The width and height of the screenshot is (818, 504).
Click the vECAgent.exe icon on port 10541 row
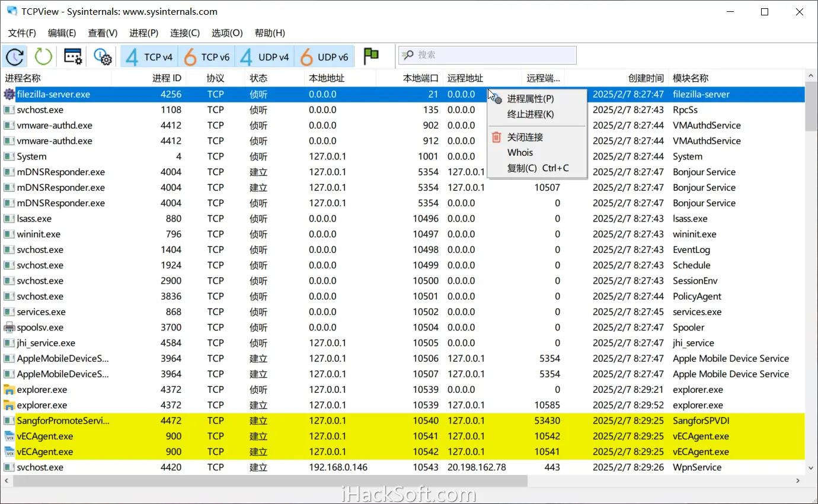pos(9,436)
